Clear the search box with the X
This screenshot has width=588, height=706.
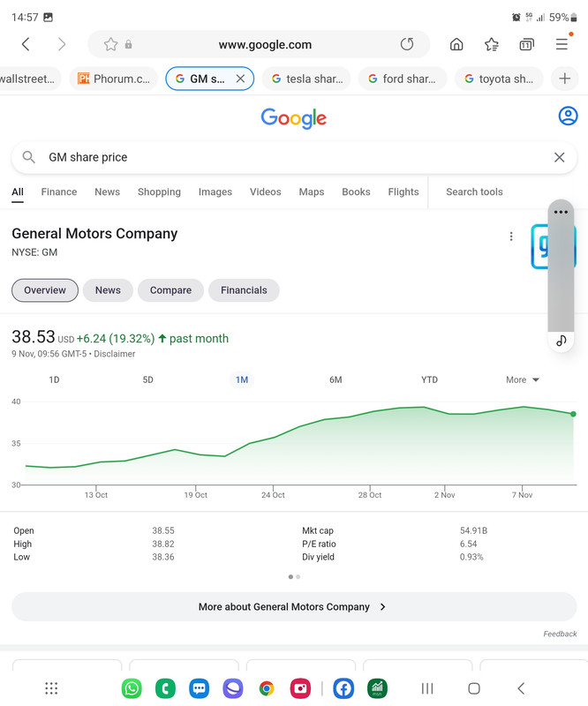(559, 157)
